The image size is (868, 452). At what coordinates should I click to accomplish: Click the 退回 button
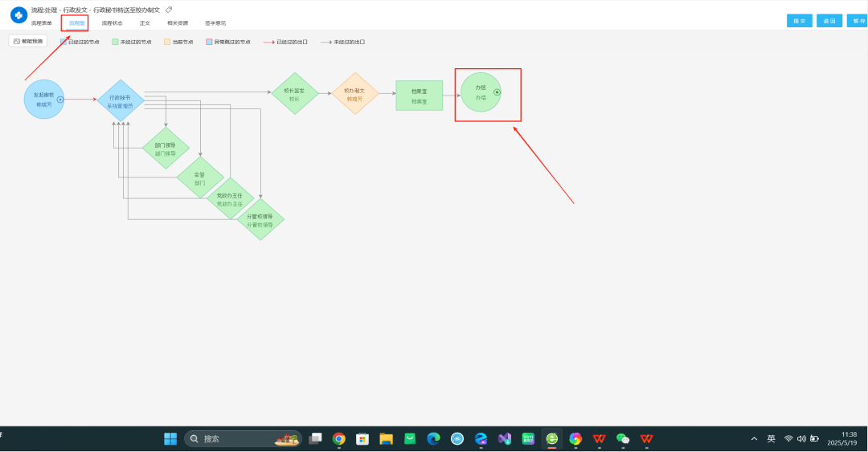click(829, 21)
